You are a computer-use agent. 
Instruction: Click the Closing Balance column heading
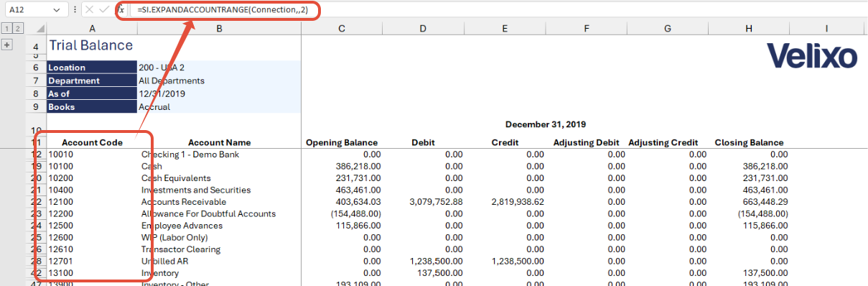[749, 142]
